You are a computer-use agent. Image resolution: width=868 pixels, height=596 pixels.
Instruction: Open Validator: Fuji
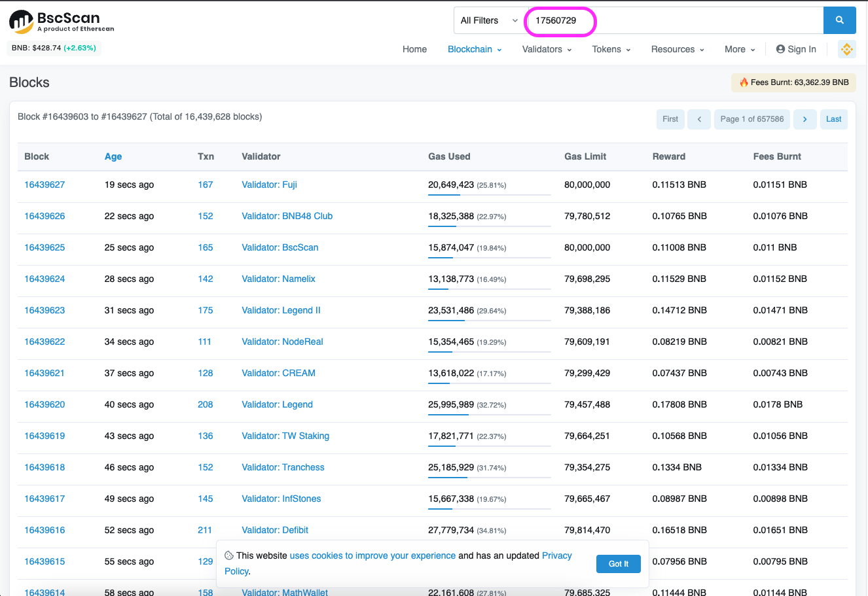269,184
